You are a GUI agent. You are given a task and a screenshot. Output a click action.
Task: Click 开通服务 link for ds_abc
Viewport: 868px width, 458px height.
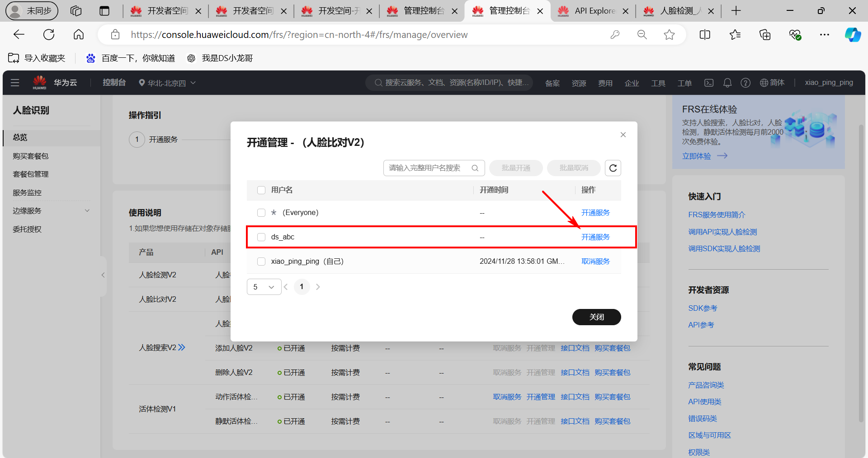595,237
